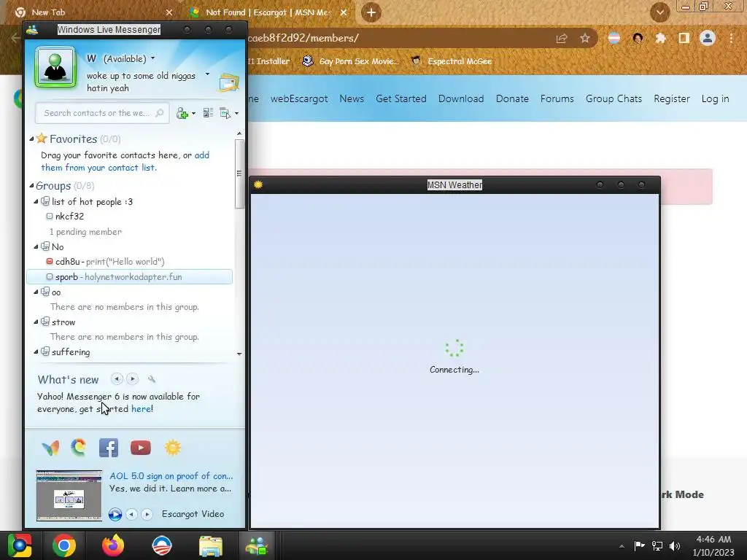Open the Group Chats page
Screen dimensions: 747x560
click(614, 98)
